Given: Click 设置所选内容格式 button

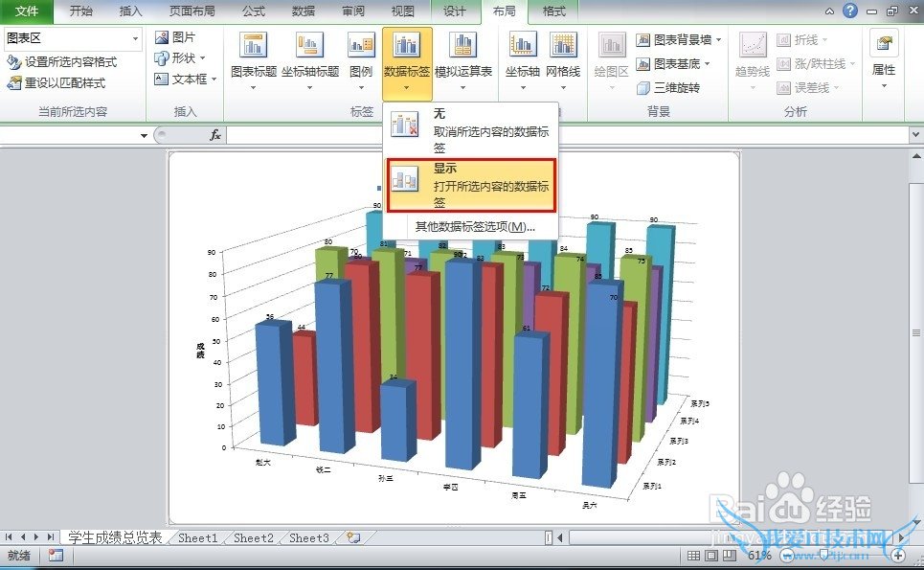Looking at the screenshot, I should click(x=62, y=61).
